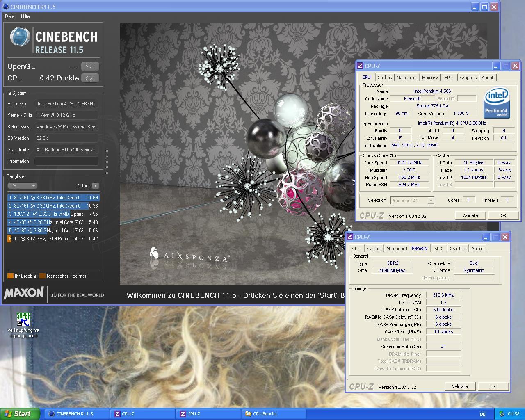The width and height of the screenshot is (525, 420).
Task: Select Caches tab in upper CPU-Z window
Action: [385, 78]
